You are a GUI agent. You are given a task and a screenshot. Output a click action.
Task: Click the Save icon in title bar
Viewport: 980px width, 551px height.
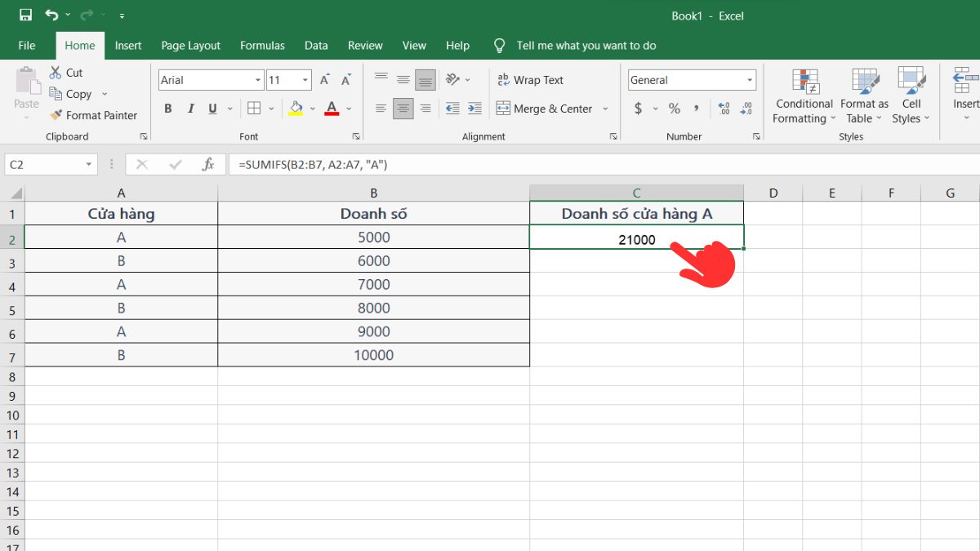pos(25,16)
